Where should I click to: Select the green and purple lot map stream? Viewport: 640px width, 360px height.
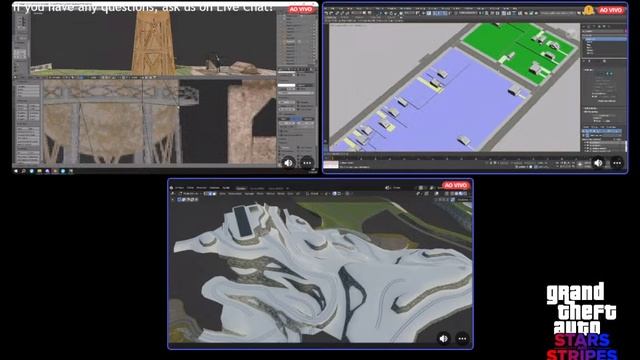coord(475,88)
